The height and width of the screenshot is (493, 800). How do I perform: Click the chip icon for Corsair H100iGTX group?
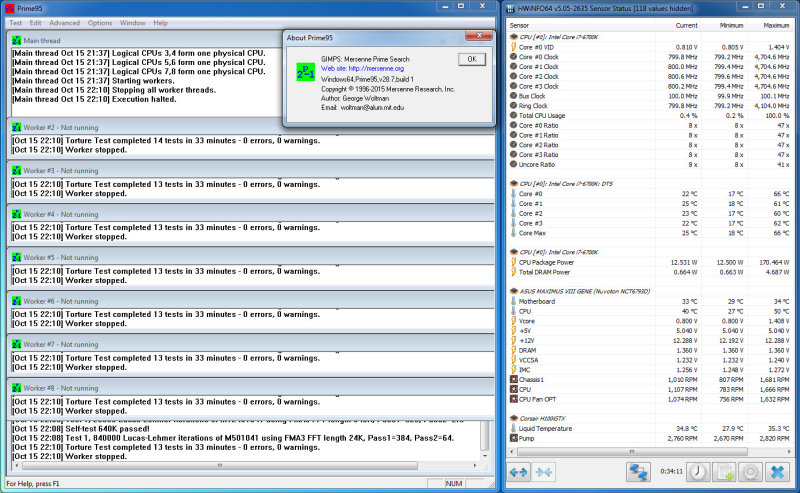[514, 418]
